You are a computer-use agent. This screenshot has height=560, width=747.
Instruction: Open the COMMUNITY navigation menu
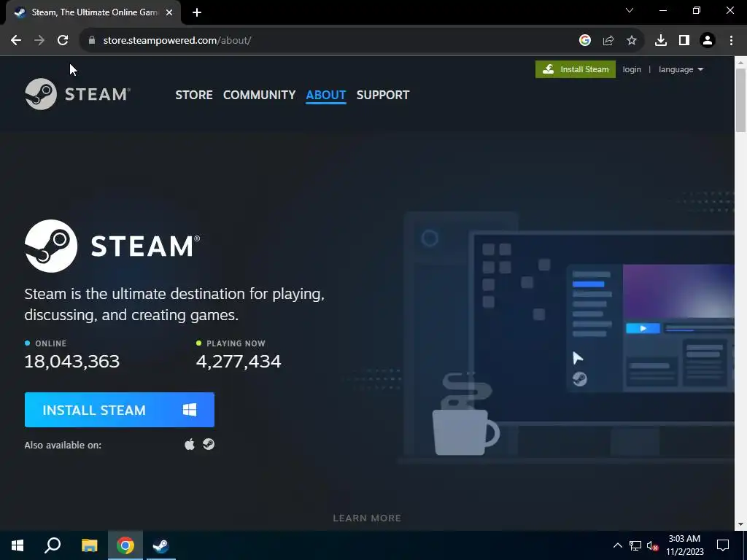click(259, 95)
